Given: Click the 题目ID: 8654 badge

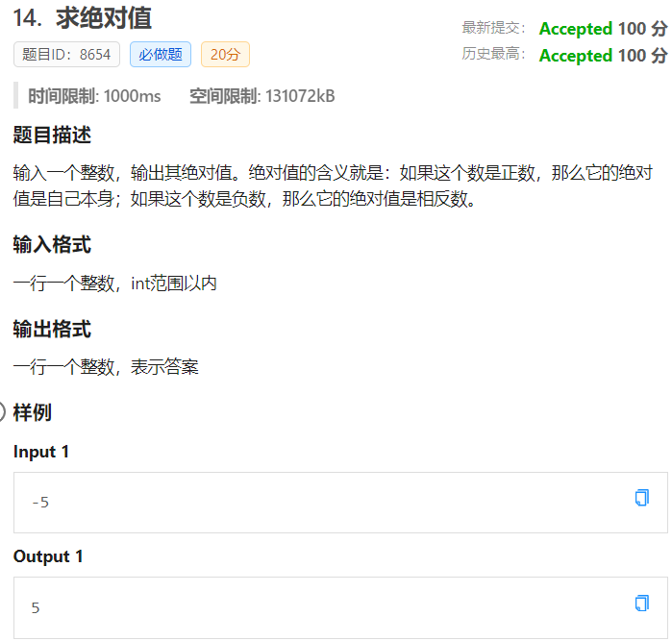Looking at the screenshot, I should (x=66, y=55).
